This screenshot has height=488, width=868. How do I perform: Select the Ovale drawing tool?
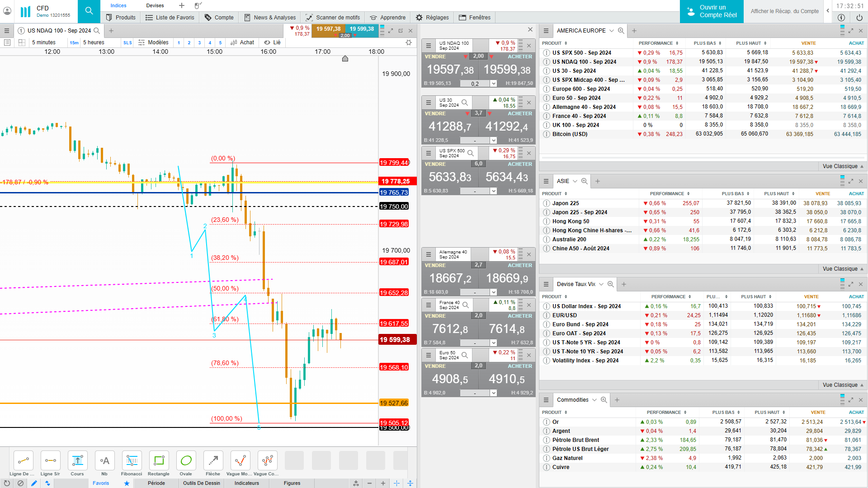[x=186, y=461]
